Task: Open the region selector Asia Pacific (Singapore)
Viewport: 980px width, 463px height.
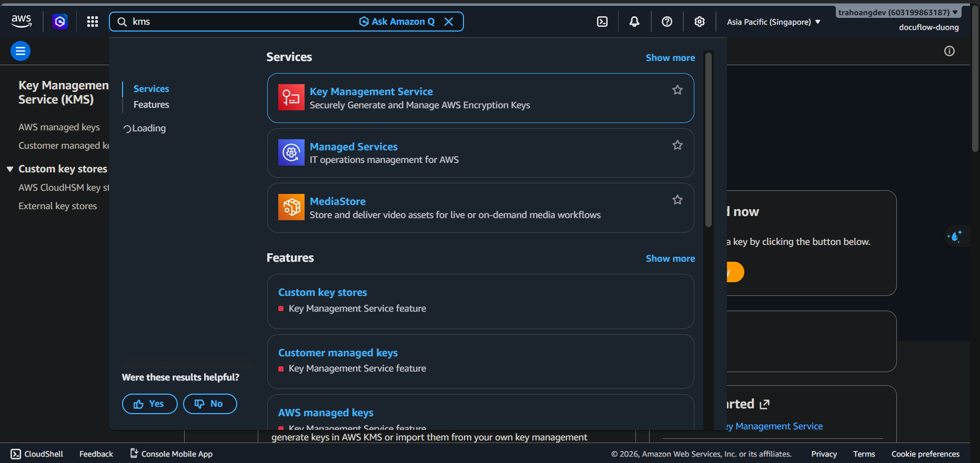Action: point(773,22)
